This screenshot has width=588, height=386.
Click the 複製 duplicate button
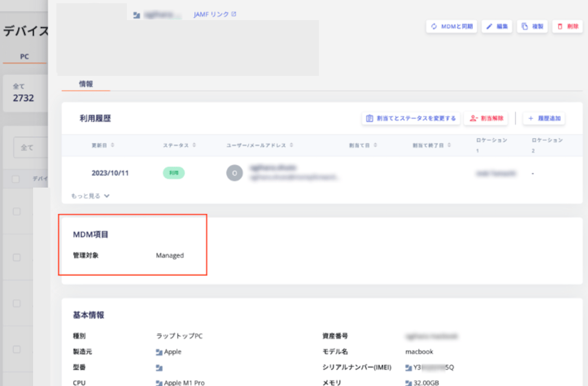(532, 26)
